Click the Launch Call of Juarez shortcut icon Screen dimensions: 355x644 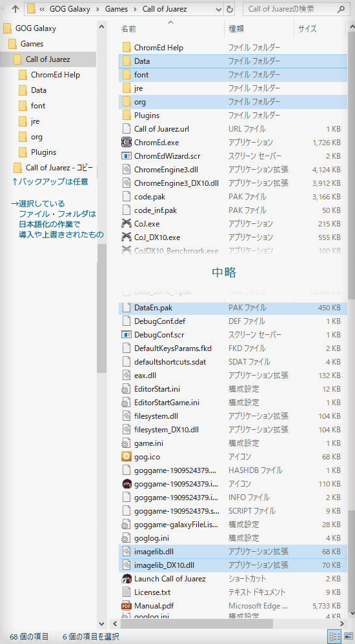[127, 579]
